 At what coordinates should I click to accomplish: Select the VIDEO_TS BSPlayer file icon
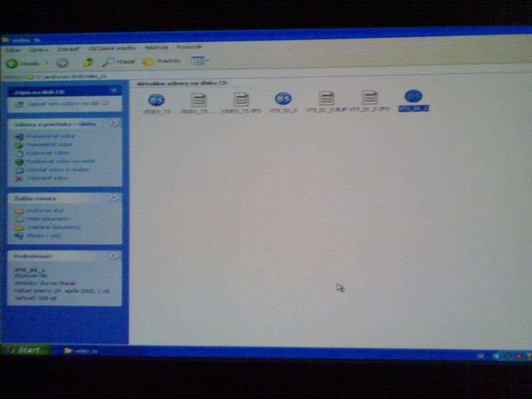pyautogui.click(x=157, y=100)
